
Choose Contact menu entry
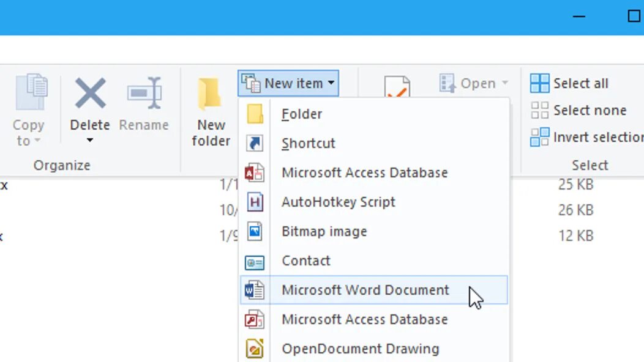tap(374, 260)
